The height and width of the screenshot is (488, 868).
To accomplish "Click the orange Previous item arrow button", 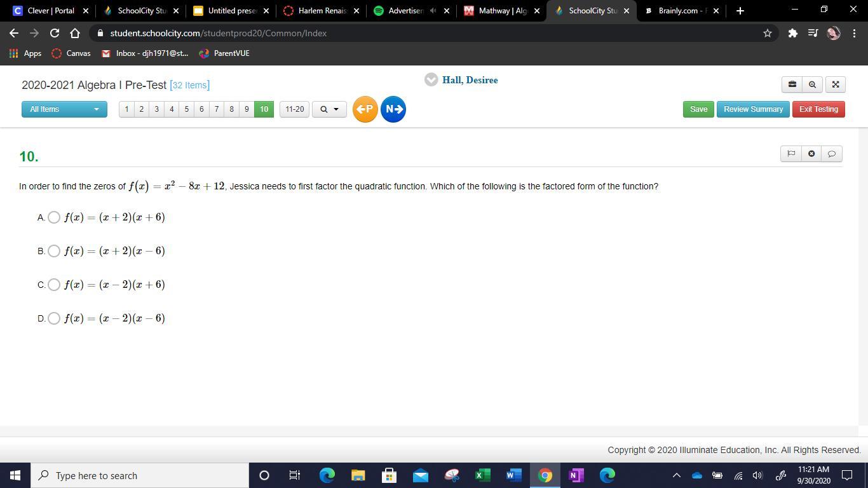I will (365, 109).
